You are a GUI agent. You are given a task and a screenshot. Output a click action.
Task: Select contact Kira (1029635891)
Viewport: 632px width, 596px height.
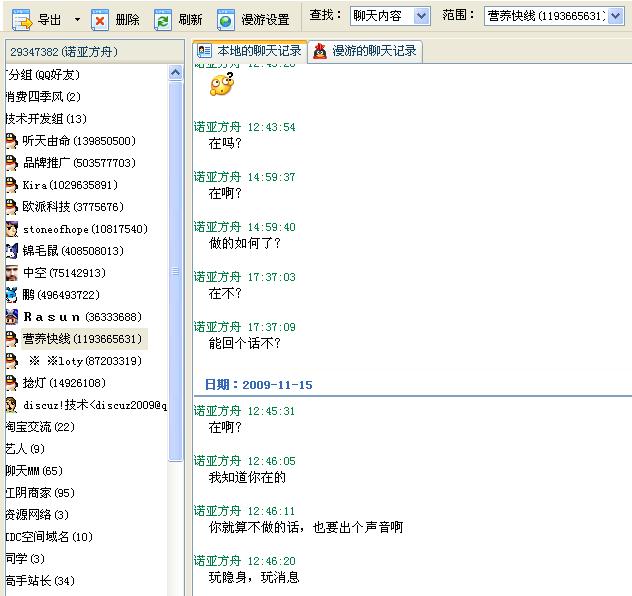[70, 185]
